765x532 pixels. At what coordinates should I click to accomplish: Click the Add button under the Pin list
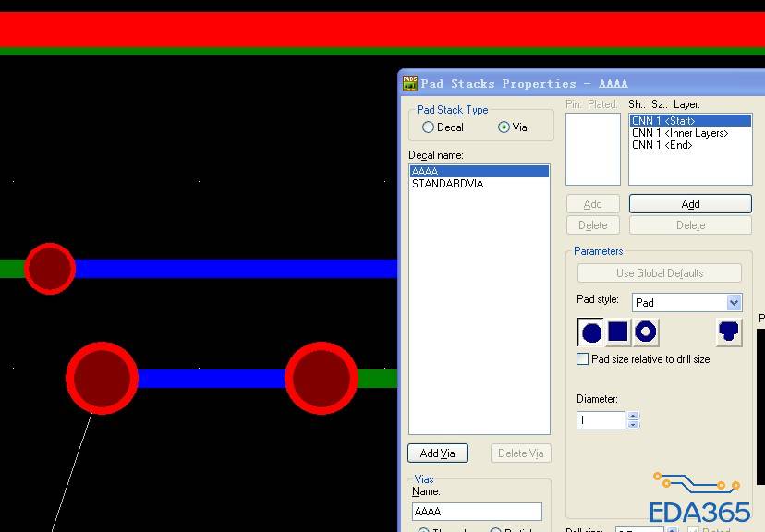(593, 204)
